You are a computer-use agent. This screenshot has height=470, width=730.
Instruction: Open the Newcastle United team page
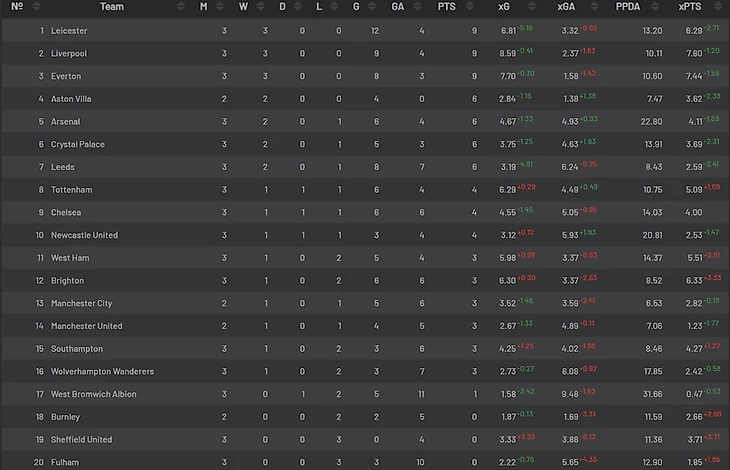point(84,236)
